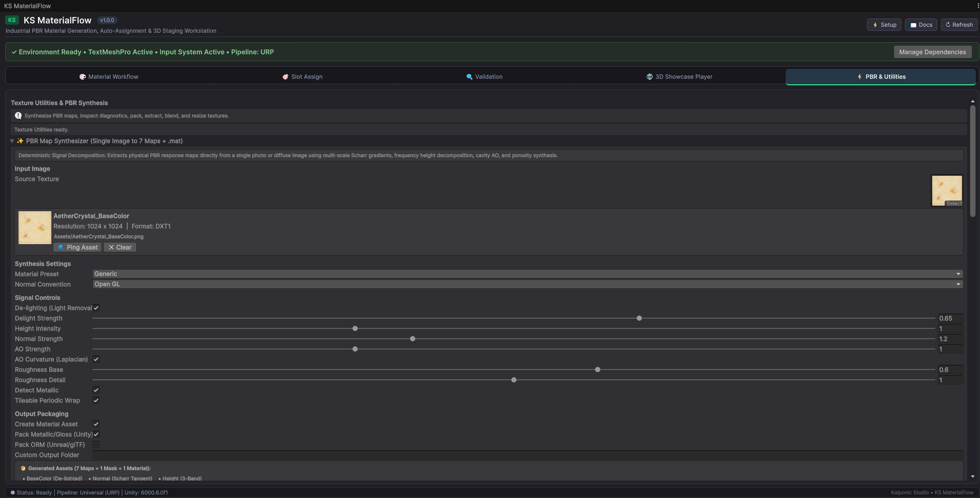
Task: Click the Roughness Base slider handle
Action: pos(598,370)
